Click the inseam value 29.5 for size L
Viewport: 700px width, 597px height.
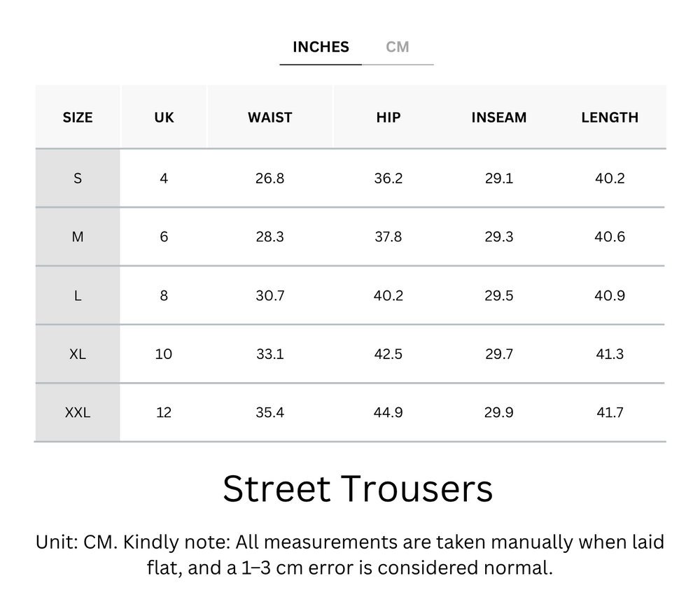[499, 295]
